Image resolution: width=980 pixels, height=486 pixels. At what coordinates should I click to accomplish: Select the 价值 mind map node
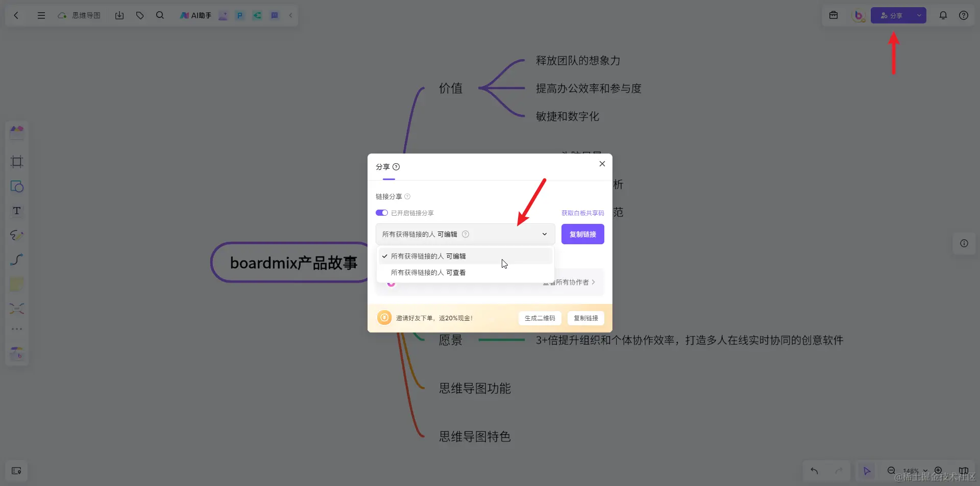[x=451, y=88]
